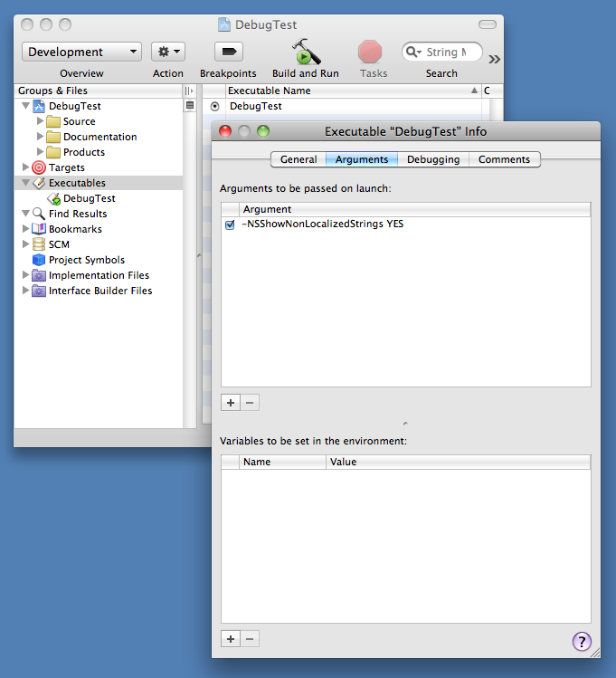Add a new launch argument with plus

pos(231,402)
